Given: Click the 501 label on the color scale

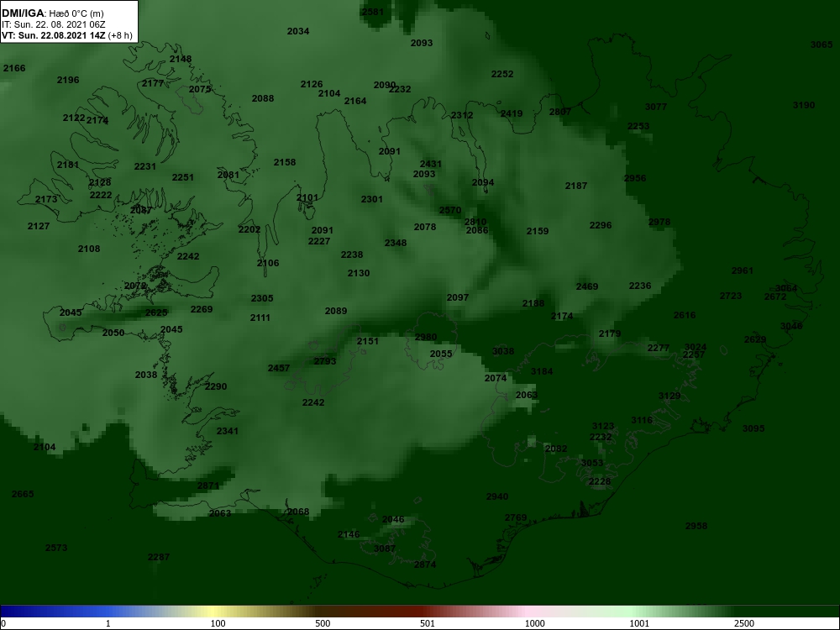Looking at the screenshot, I should (x=428, y=623).
